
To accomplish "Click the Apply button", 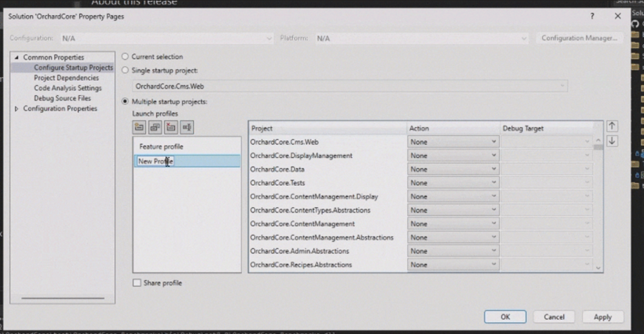I will [x=603, y=317].
